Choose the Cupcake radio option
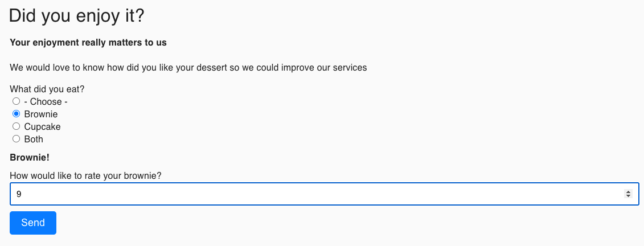The height and width of the screenshot is (246, 644). tap(17, 126)
